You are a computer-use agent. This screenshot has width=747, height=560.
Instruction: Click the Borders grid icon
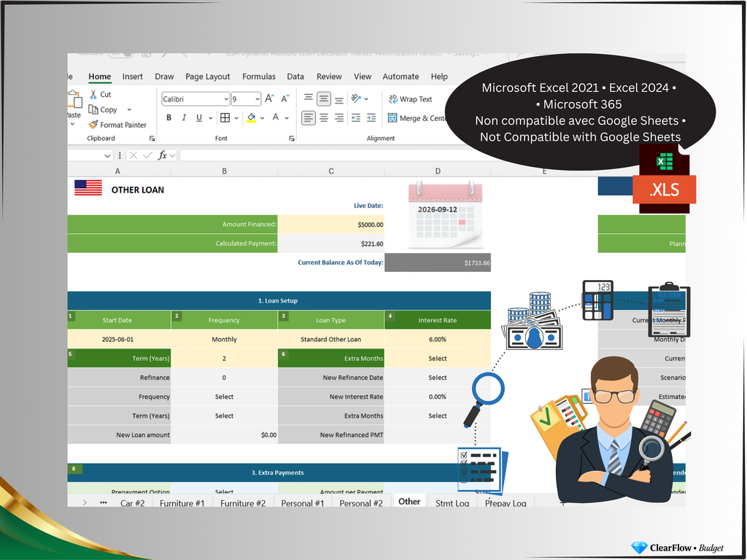(225, 117)
